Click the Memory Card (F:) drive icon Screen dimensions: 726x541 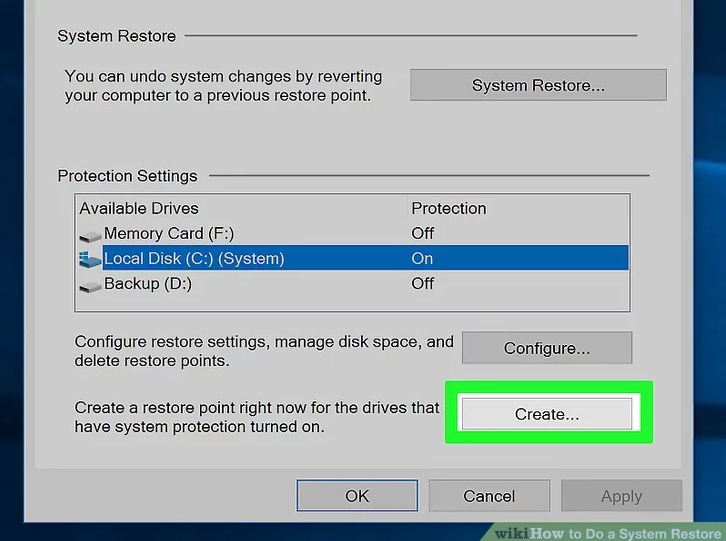click(90, 235)
